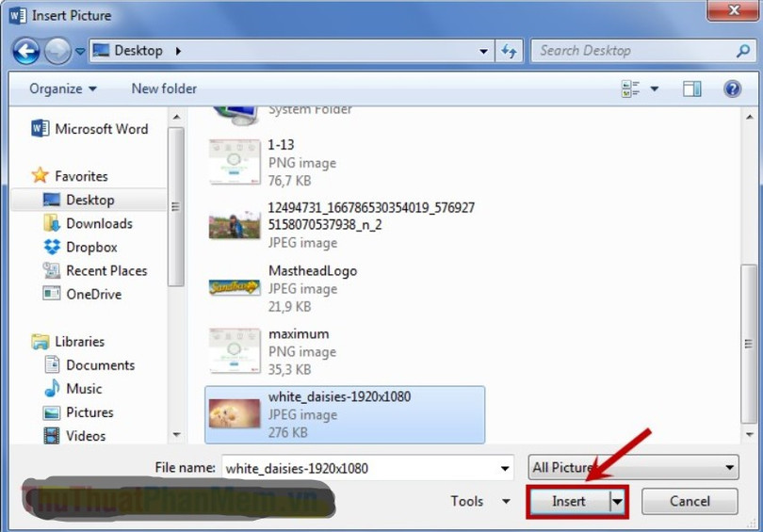Expand the Organize dropdown menu
763x532 pixels.
[x=62, y=89]
